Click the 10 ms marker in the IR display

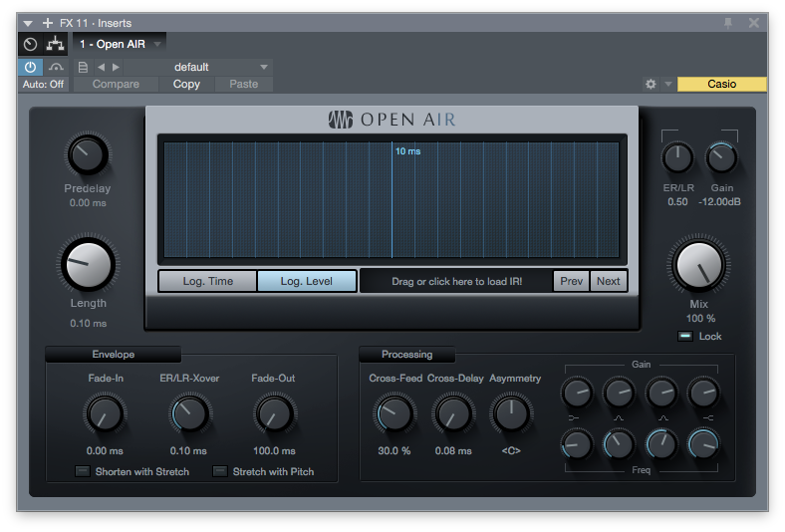coord(407,151)
